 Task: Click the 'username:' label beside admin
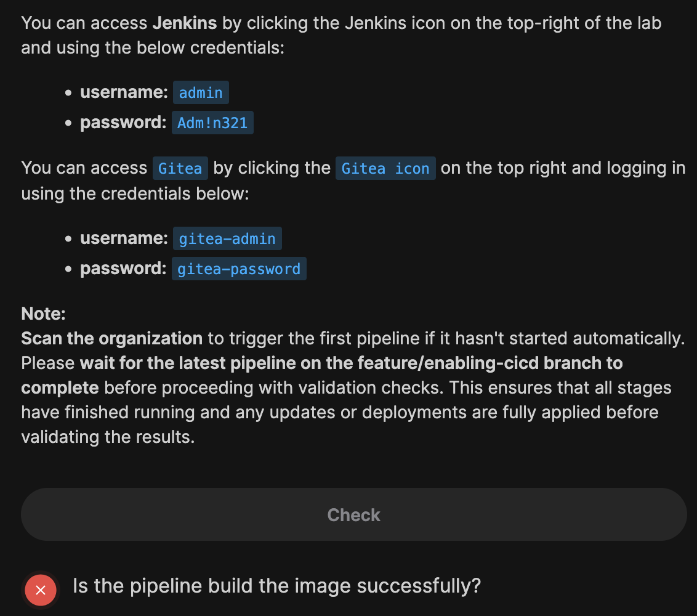[124, 92]
